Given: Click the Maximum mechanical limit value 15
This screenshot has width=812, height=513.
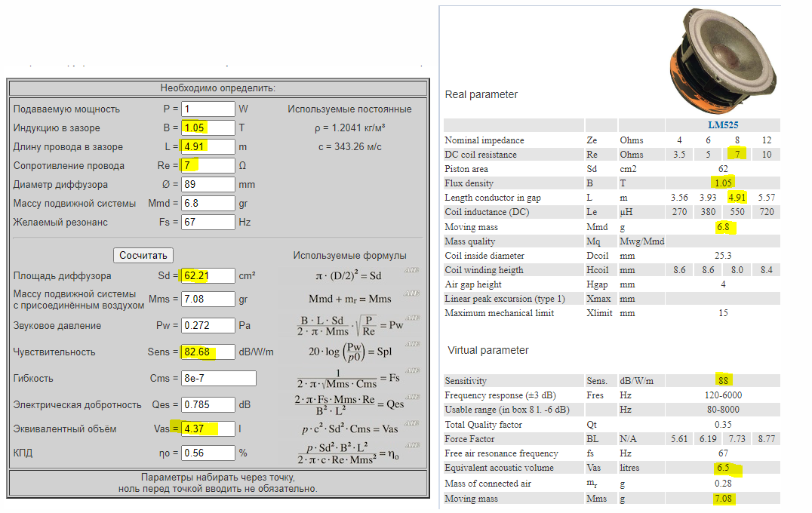Looking at the screenshot, I should pyautogui.click(x=723, y=312).
